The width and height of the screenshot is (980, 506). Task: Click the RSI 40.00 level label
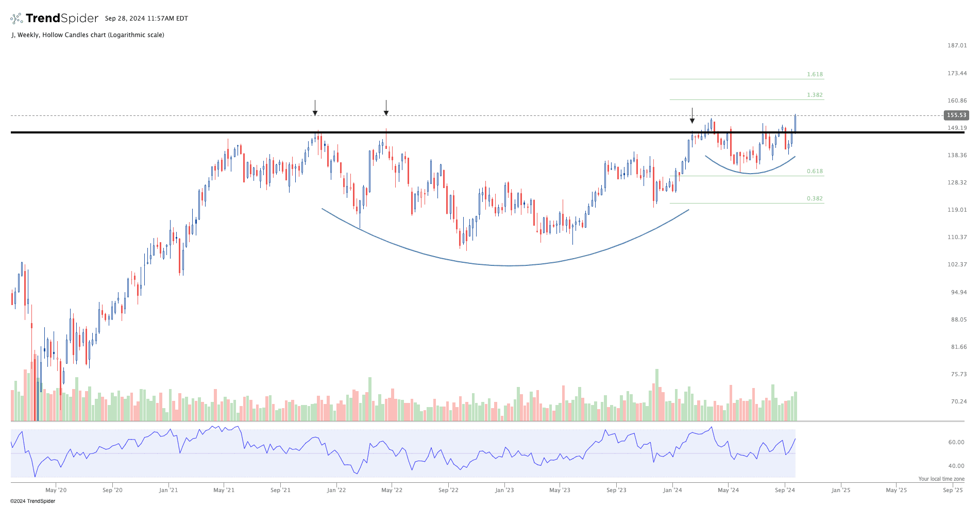(x=956, y=466)
